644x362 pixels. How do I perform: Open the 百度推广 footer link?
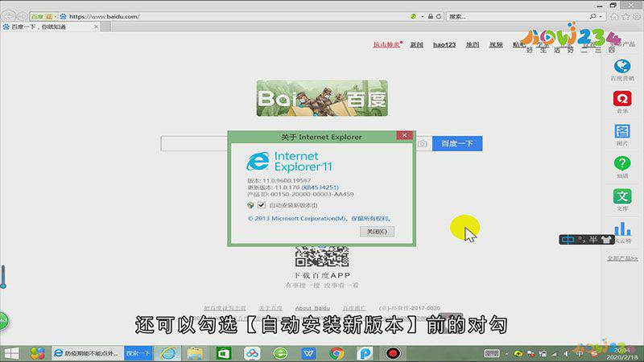[x=354, y=308]
